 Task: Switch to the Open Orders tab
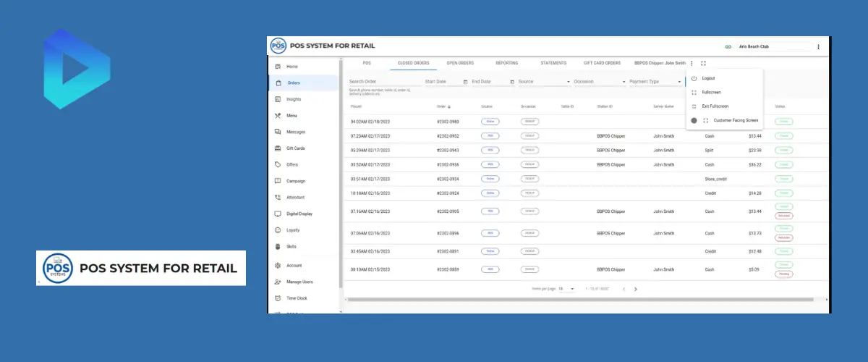click(x=460, y=63)
